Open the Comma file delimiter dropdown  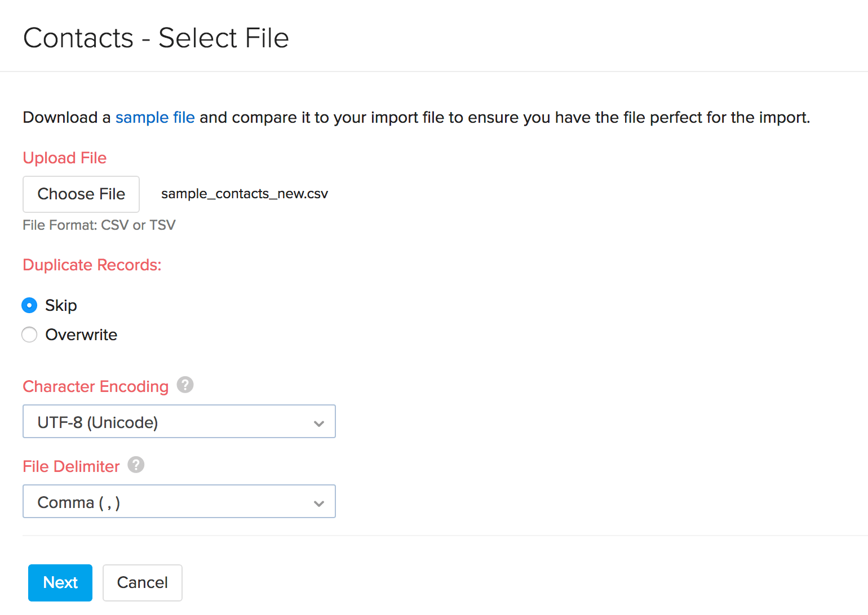(x=179, y=501)
